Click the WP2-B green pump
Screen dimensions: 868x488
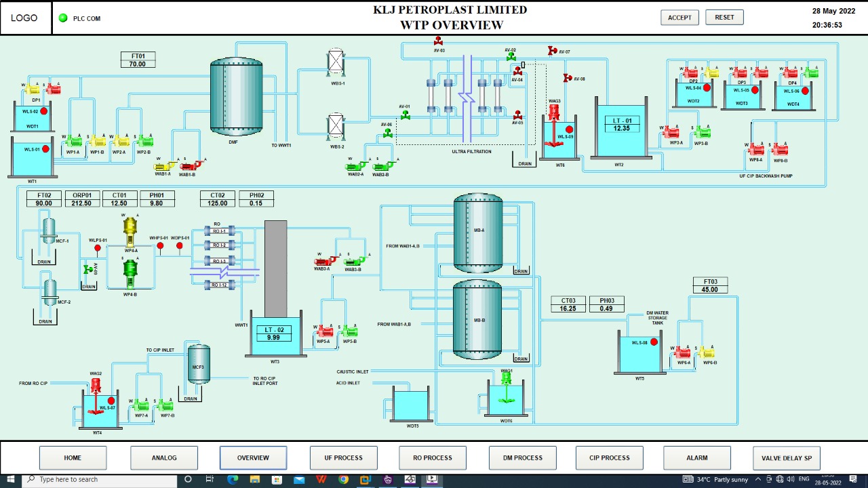pos(144,141)
